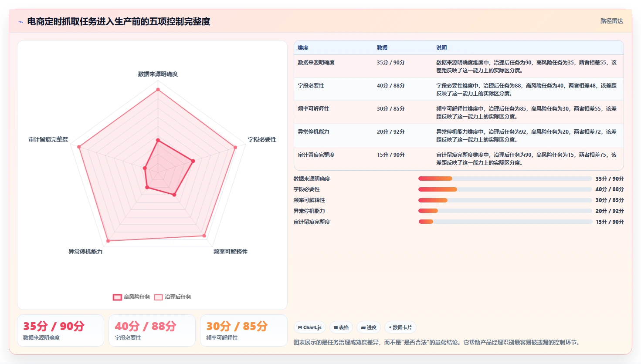Click the outer radar point on the 字段必要性 axis
This screenshot has width=641, height=364.
235,147
